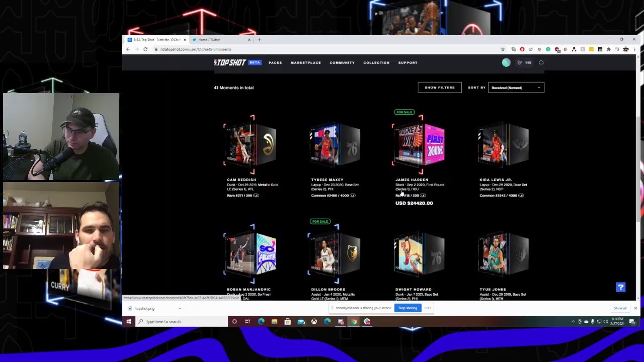The height and width of the screenshot is (362, 644).
Task: Open Xbox app from taskbar
Action: pos(314,321)
